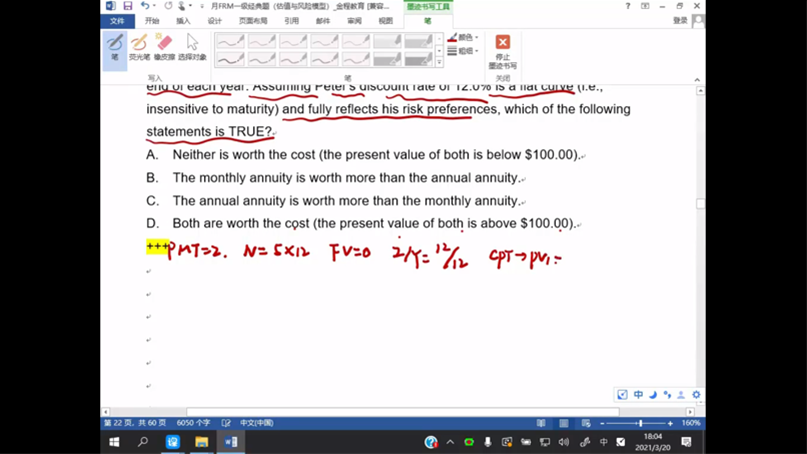Collapse the ribbon with the chevron
Screen dimensions: 807x454
(697, 80)
